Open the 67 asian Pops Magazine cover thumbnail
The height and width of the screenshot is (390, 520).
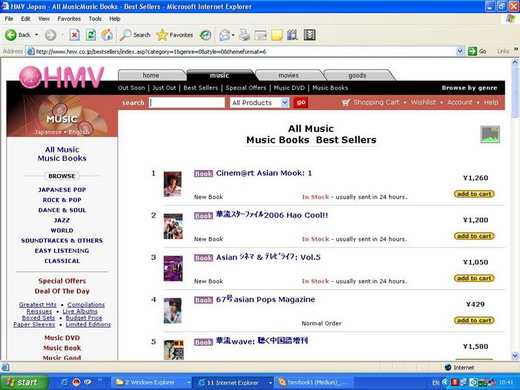(173, 311)
